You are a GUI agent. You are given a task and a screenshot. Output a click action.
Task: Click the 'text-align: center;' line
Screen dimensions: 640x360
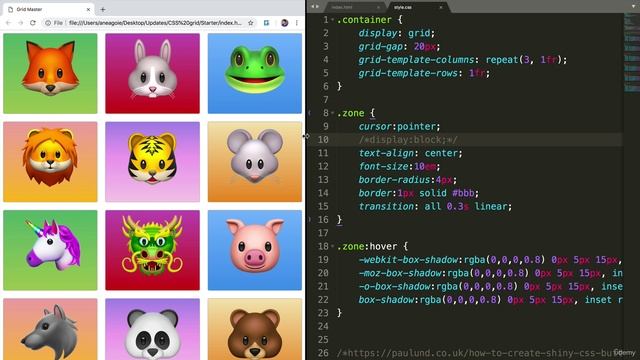(410, 153)
